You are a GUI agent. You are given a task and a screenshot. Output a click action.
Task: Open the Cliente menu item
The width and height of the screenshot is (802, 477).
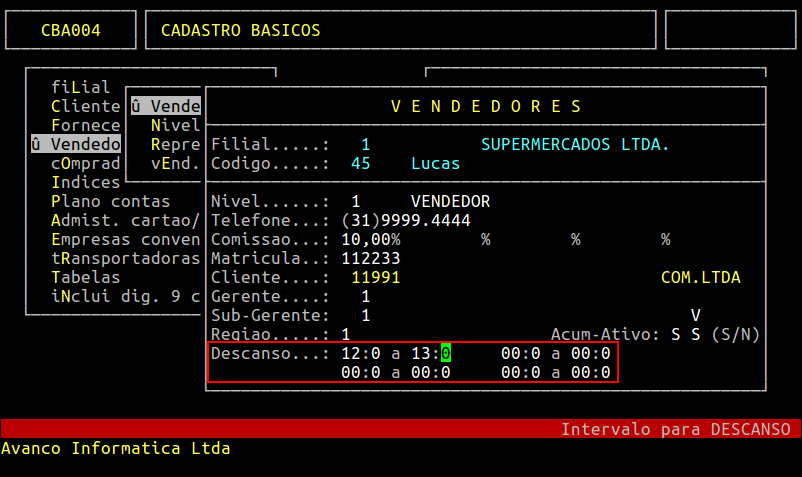(x=85, y=106)
